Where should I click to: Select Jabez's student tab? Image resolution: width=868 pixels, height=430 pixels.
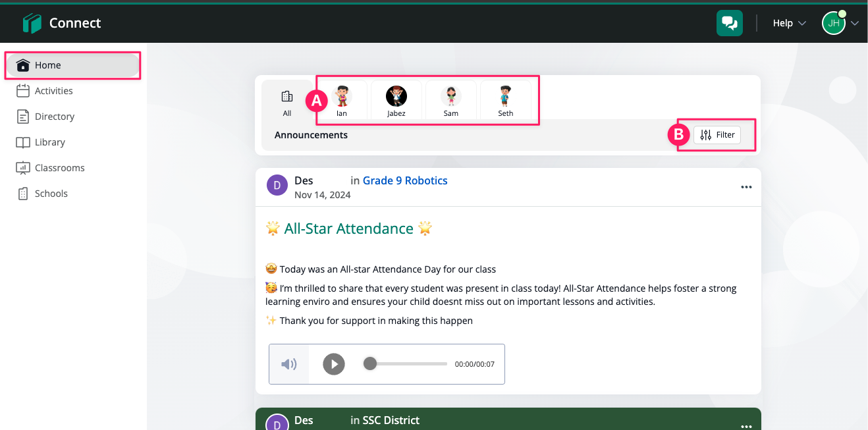click(x=396, y=101)
